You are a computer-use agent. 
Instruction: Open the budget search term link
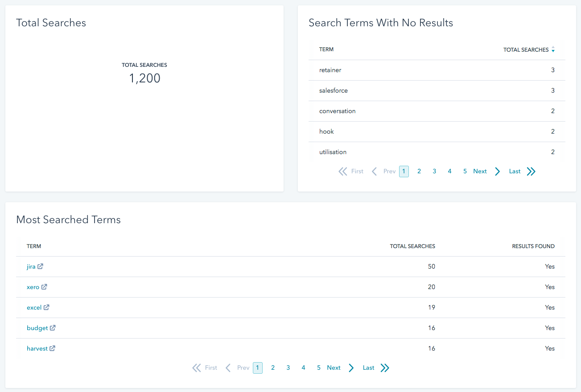click(37, 328)
